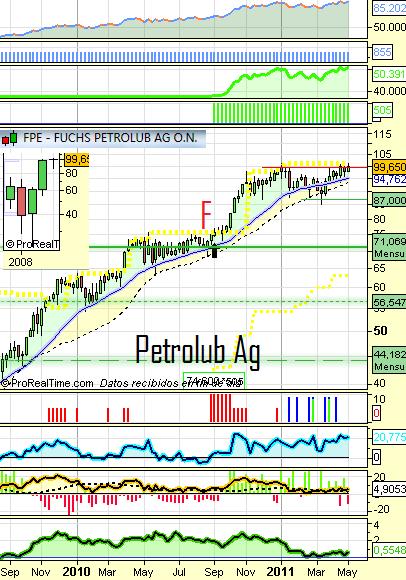Click the -20 axis label in histogram panel

pos(382,509)
